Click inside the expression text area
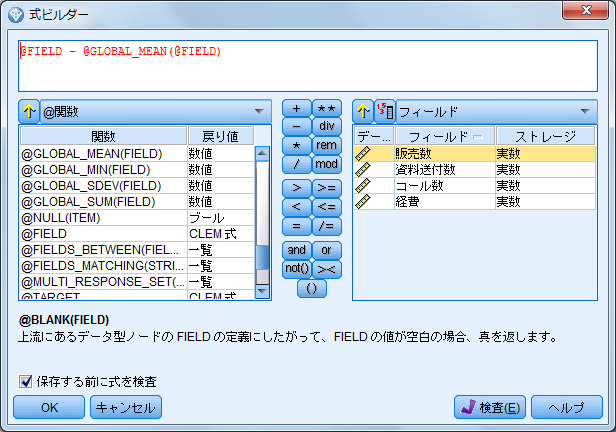The image size is (616, 432). click(x=308, y=66)
